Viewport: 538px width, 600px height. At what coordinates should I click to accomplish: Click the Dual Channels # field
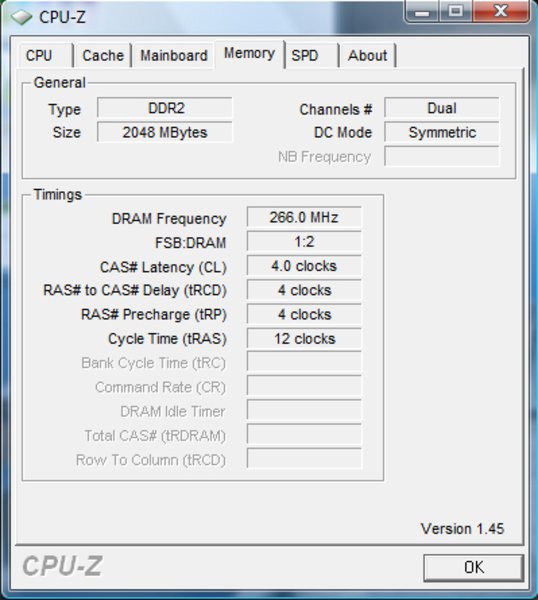point(442,108)
